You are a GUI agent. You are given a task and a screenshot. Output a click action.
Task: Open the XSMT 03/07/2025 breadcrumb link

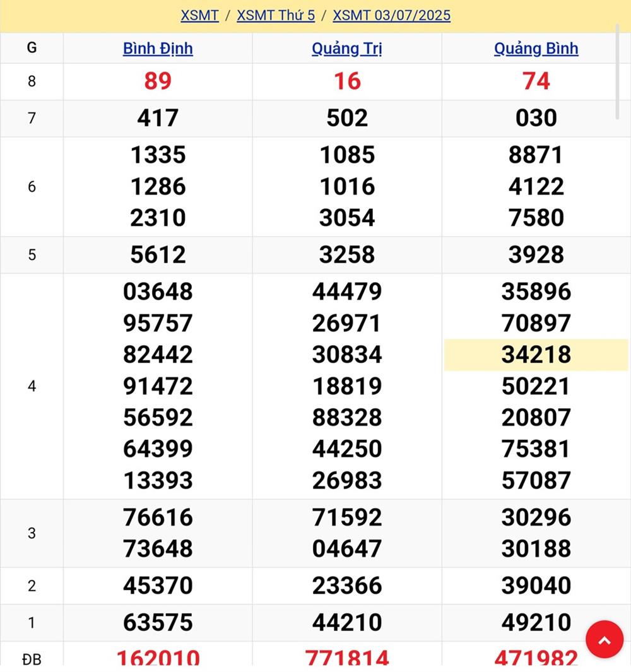click(x=391, y=15)
